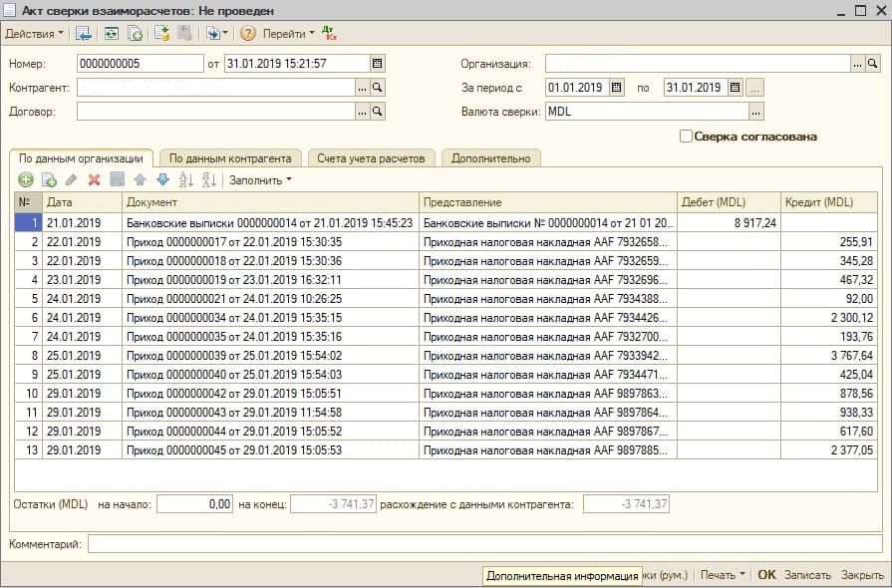
Task: Click the post document icon with green arrow
Action: (162, 34)
